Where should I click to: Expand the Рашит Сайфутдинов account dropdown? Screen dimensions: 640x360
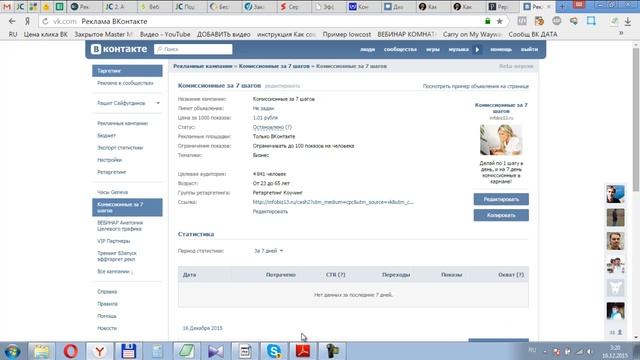(158, 103)
